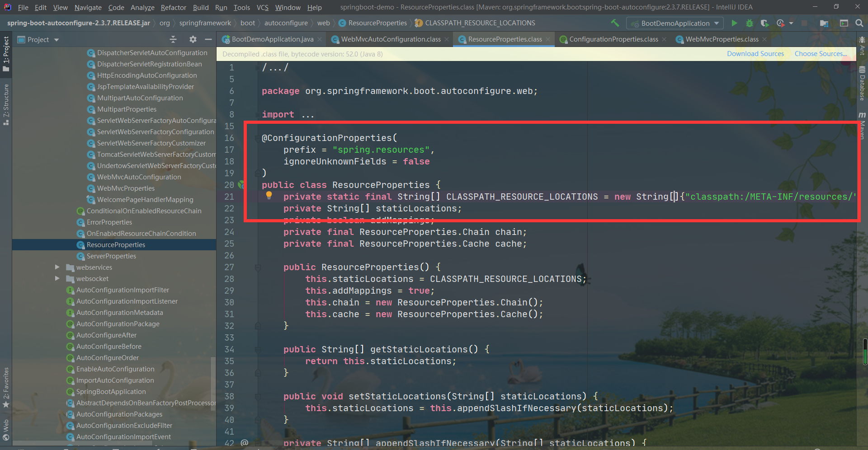Click 'autoconfigure' breadcrumb in navigation bar

pos(286,23)
